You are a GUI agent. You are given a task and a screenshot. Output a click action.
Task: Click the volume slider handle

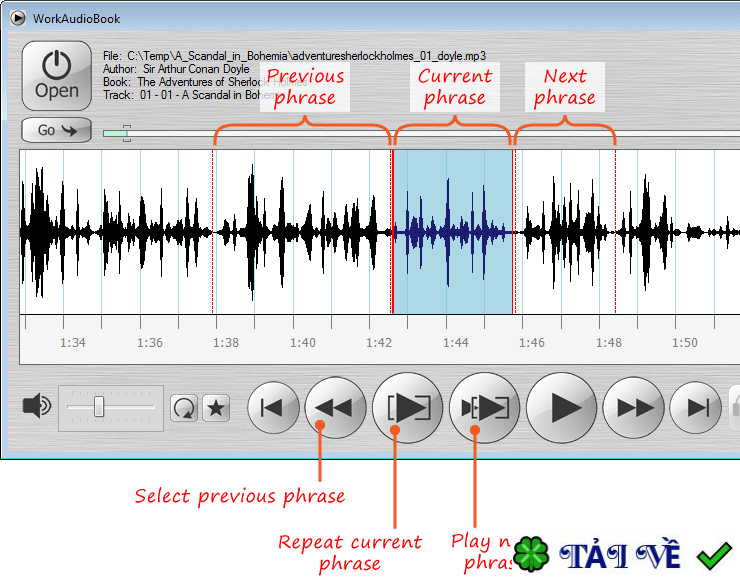click(x=99, y=406)
